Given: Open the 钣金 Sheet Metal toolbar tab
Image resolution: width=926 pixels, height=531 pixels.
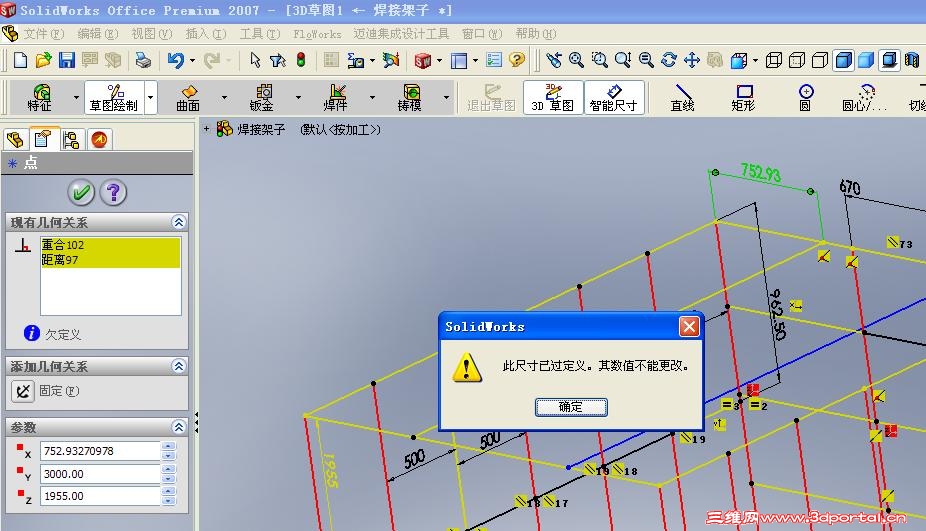Looking at the screenshot, I should (262, 97).
